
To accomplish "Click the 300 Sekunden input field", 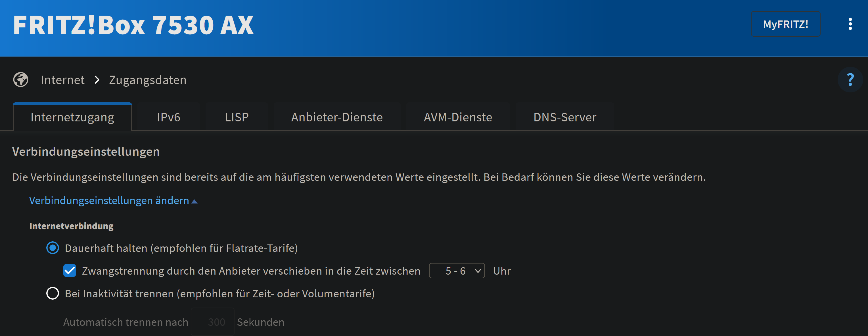I will click(213, 322).
